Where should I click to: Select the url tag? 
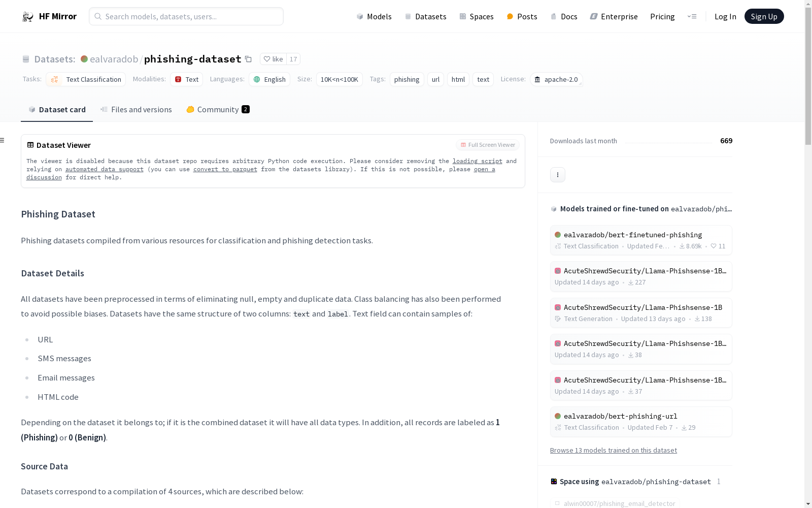[x=435, y=79]
